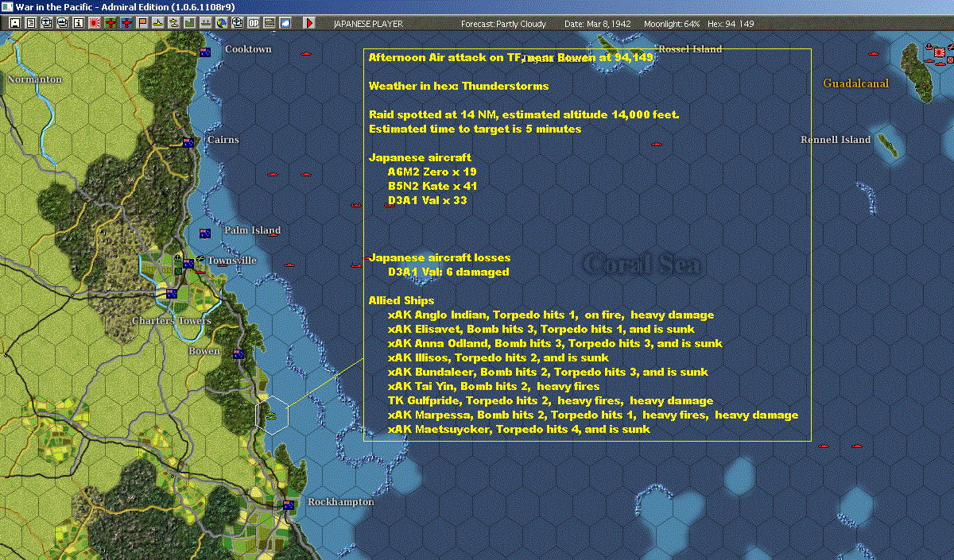
Task: Select the Australian flag at Palm Island
Action: pyautogui.click(x=205, y=234)
